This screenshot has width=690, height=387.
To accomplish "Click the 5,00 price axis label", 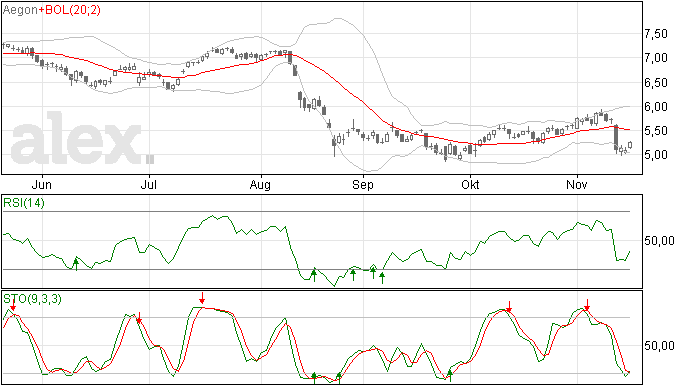I will [x=656, y=155].
